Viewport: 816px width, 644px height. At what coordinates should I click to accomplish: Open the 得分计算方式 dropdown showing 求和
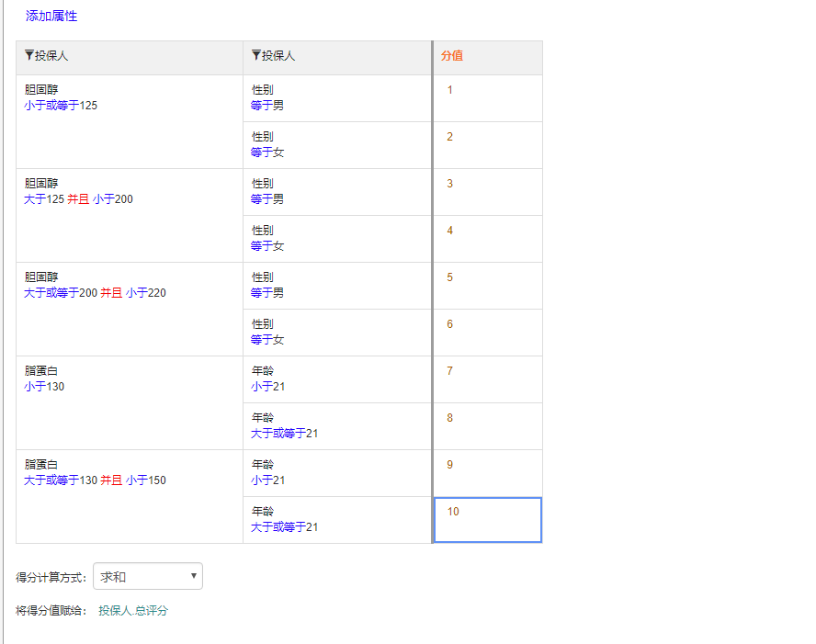[x=148, y=577]
